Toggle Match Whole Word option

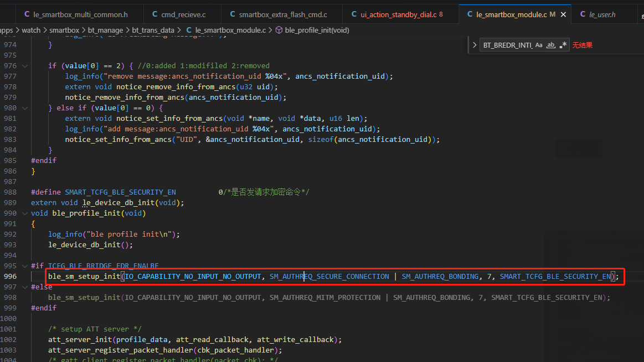[x=551, y=45]
